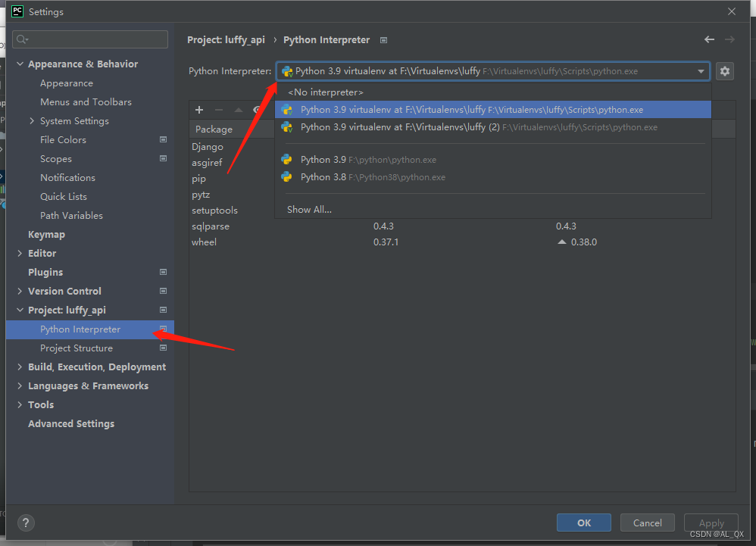The image size is (756, 546).
Task: Click the Cancel button
Action: click(x=647, y=523)
